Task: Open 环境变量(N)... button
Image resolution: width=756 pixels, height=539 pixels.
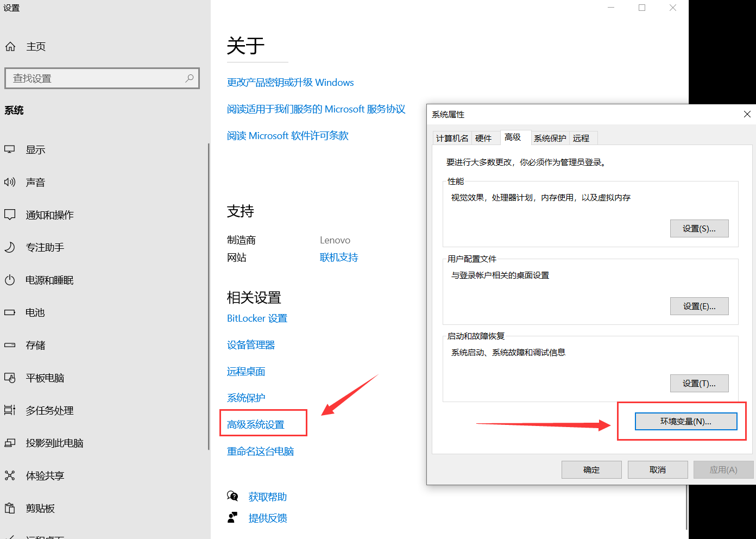Action: [686, 421]
